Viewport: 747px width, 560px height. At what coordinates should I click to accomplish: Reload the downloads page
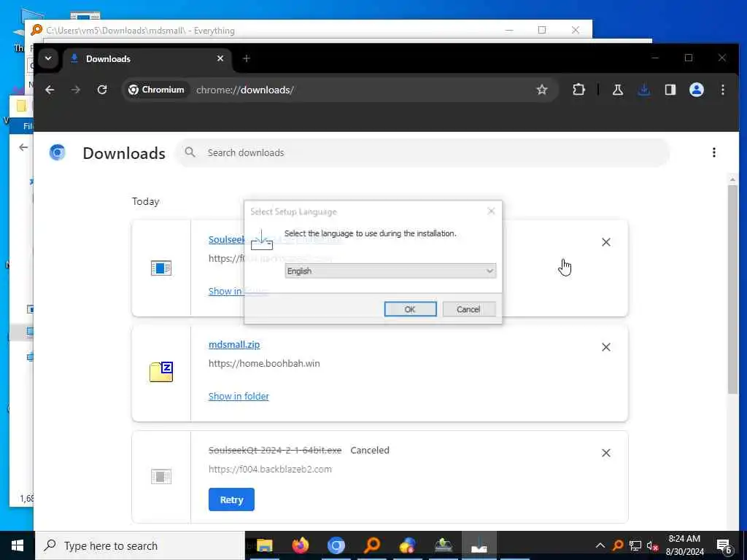coord(102,90)
